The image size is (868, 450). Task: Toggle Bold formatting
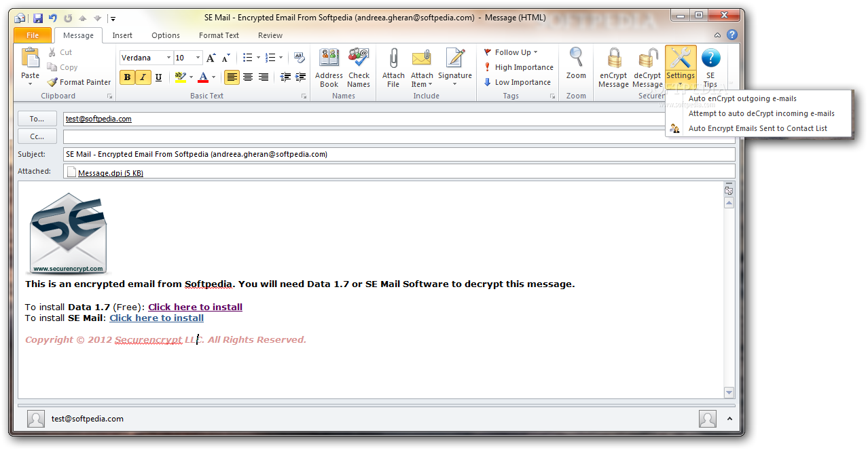click(127, 77)
